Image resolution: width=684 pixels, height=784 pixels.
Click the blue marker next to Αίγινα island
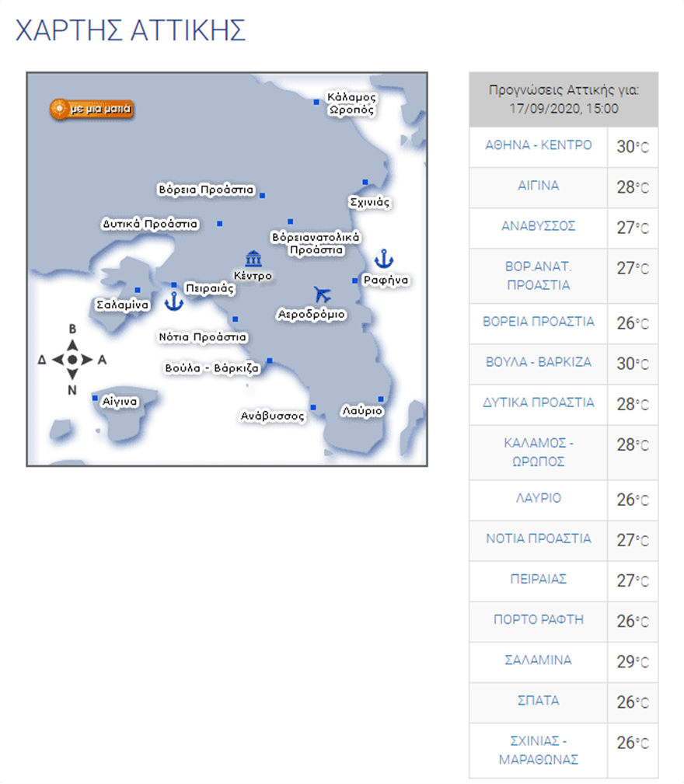(95, 398)
